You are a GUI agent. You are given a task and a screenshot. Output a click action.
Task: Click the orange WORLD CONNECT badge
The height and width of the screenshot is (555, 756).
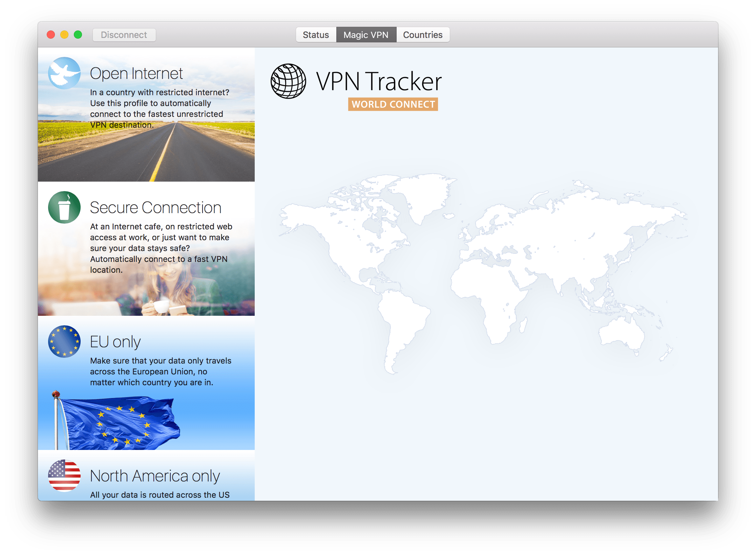[x=393, y=104]
